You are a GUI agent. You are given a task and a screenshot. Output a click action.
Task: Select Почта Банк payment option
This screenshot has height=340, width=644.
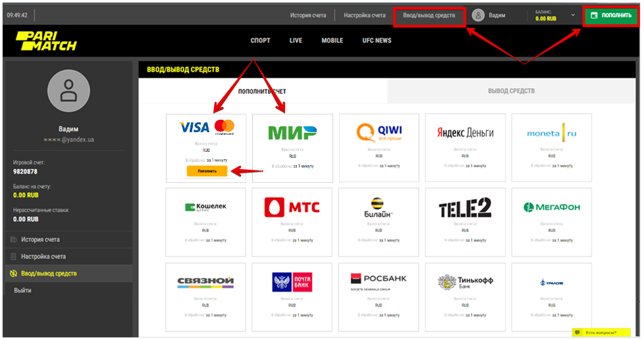[x=292, y=297]
